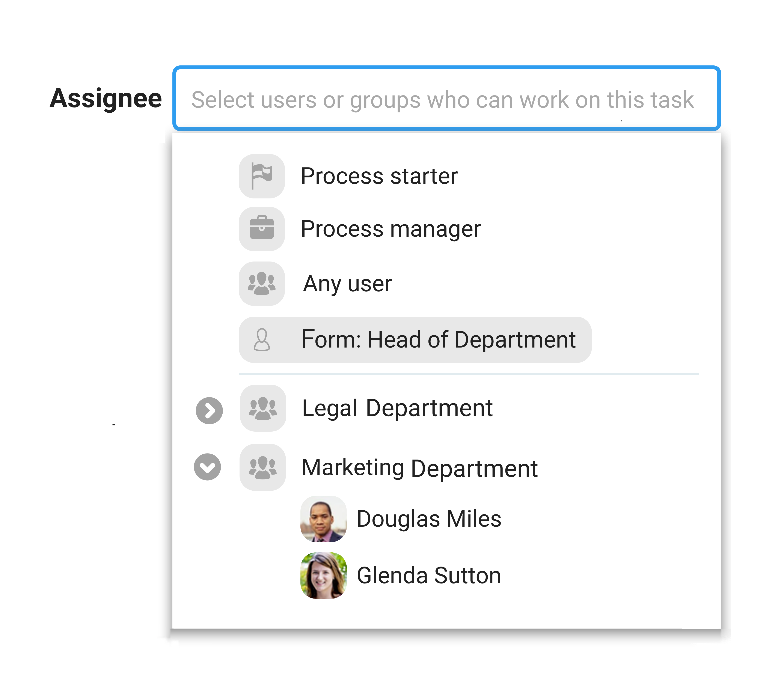Select Process starter option
The width and height of the screenshot is (772, 700).
pos(379,176)
